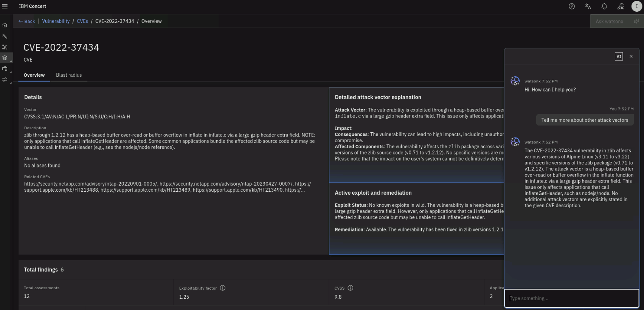
Task: Click the Back link
Action: click(26, 22)
